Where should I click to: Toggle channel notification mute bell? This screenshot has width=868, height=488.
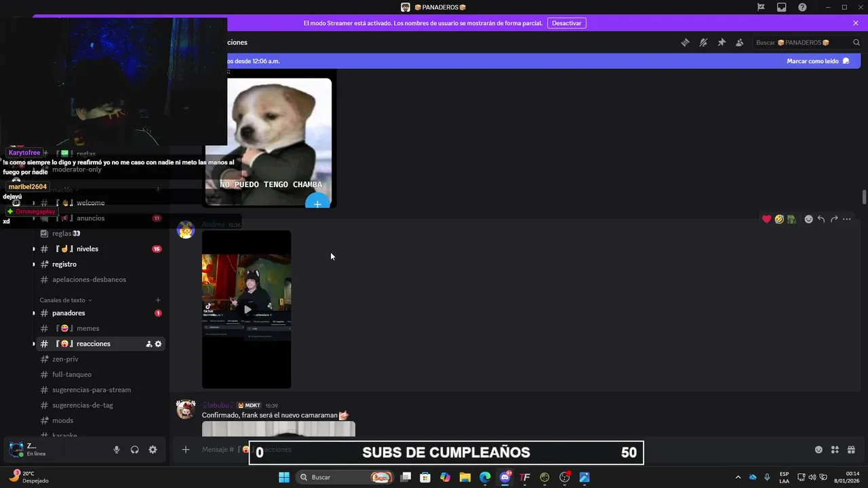coord(703,42)
